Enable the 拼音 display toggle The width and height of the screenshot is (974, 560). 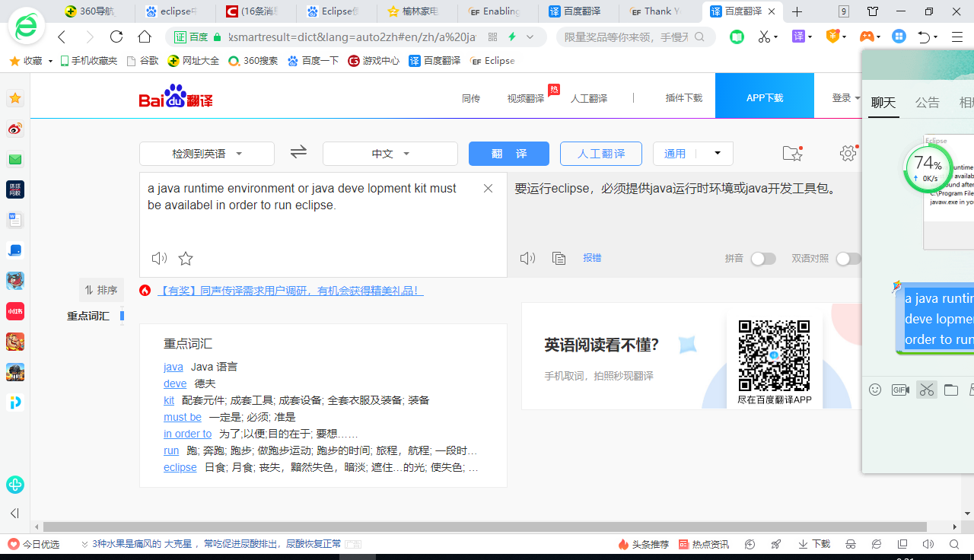pos(764,259)
